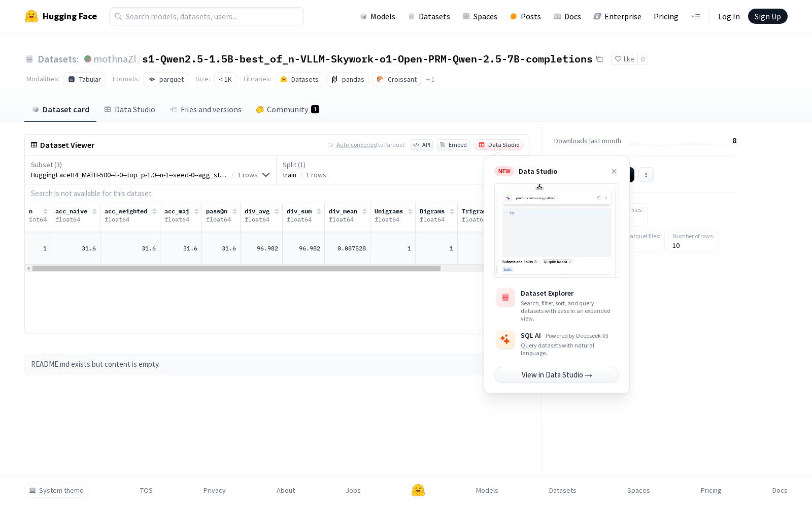The height and width of the screenshot is (508, 812).
Task: Expand the +1 more libraries
Action: [430, 80]
